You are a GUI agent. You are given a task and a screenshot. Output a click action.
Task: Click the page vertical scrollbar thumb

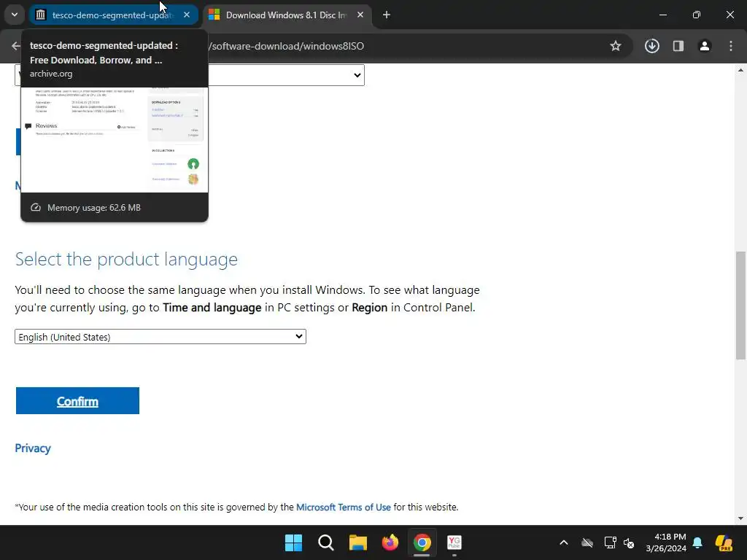point(740,305)
